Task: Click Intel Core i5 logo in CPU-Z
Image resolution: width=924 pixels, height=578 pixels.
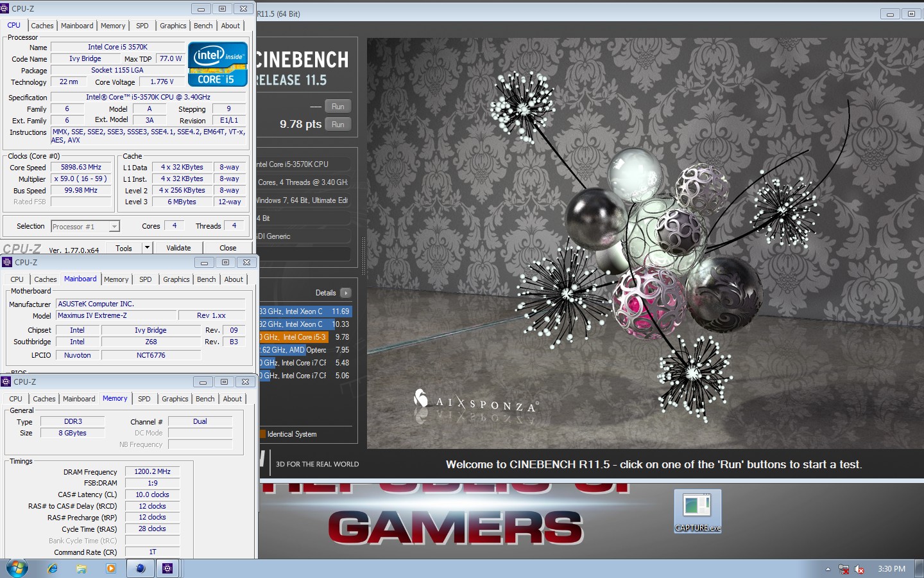Action: tap(218, 64)
